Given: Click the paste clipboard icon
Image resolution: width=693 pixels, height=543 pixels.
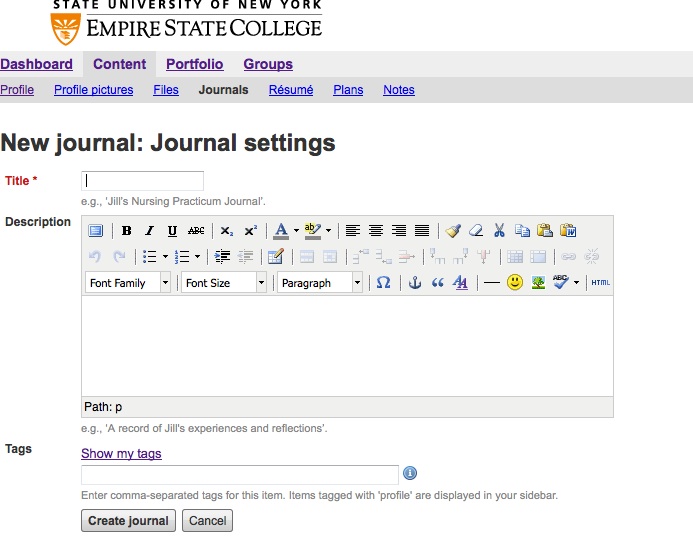Looking at the screenshot, I should [x=545, y=231].
